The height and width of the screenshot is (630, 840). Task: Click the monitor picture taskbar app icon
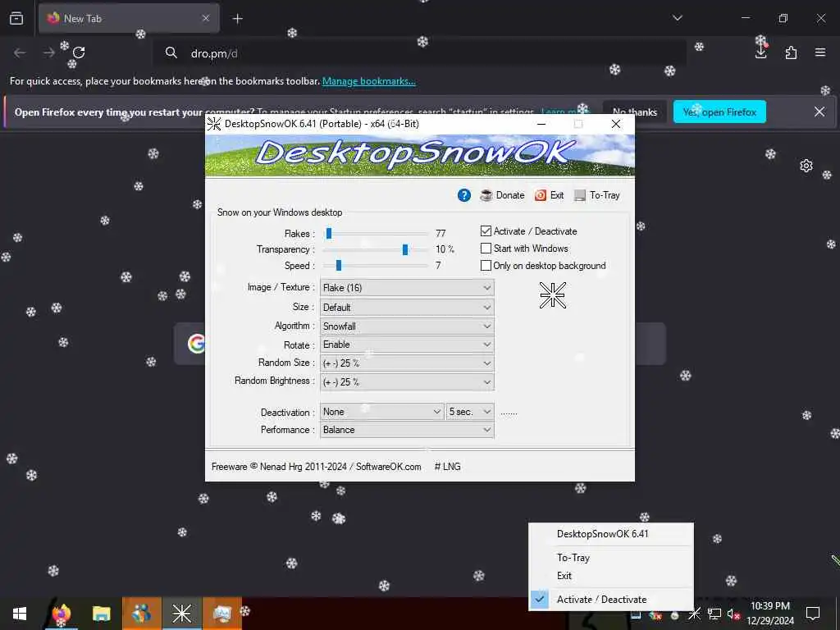[x=221, y=614]
